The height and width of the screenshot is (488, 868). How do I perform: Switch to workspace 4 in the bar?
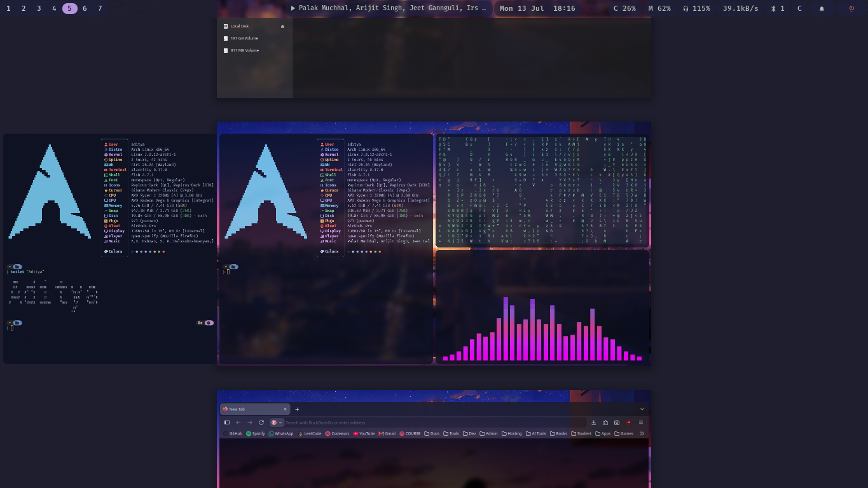[x=54, y=8]
